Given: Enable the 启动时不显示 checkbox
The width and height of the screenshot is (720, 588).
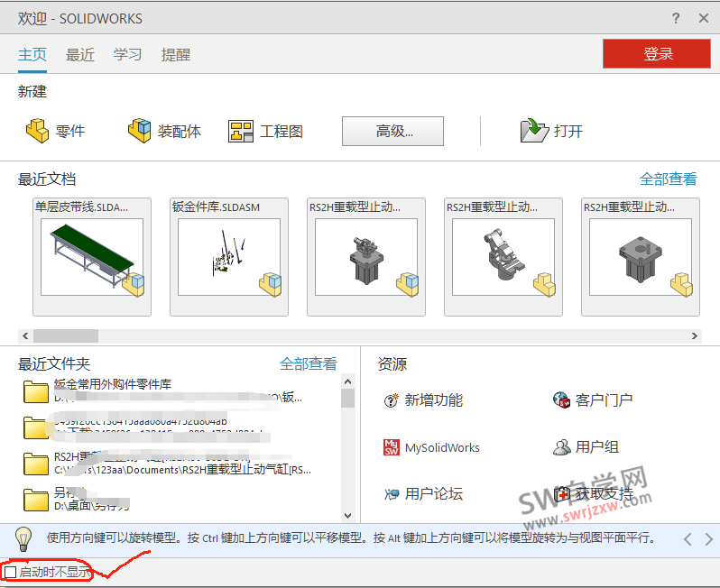Looking at the screenshot, I should pos(11,572).
